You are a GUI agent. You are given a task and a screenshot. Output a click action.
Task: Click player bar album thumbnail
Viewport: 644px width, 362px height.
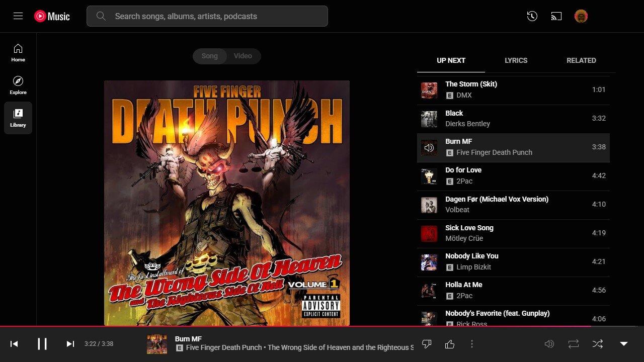tap(157, 344)
